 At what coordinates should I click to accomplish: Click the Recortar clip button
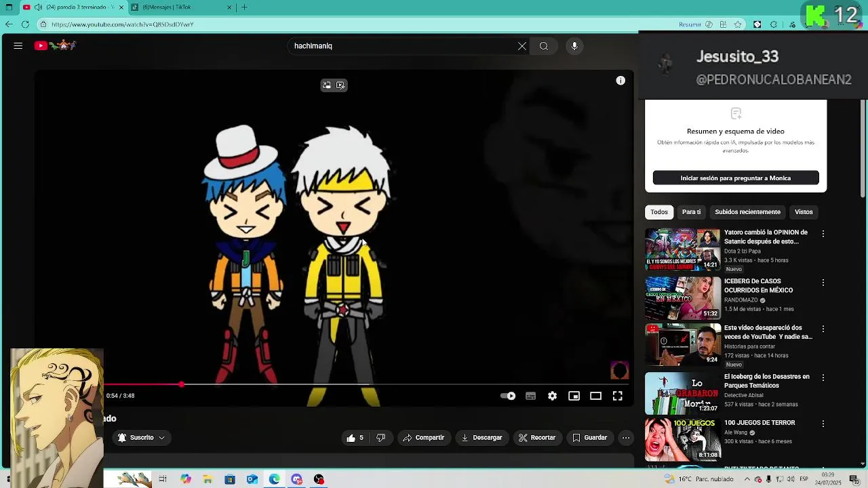point(537,438)
